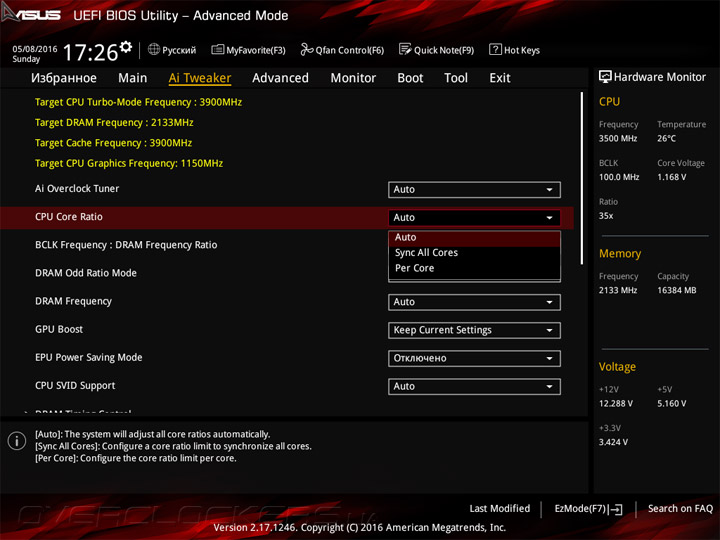Open the Monitor tab
The image size is (720, 540).
[x=353, y=78]
